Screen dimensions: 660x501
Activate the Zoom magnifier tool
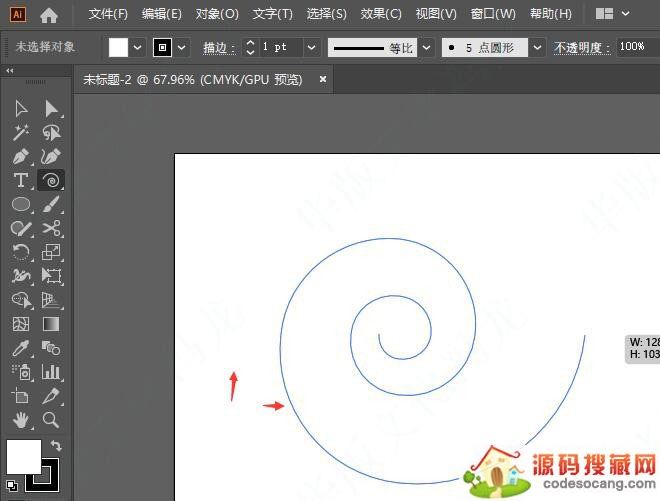coord(51,420)
